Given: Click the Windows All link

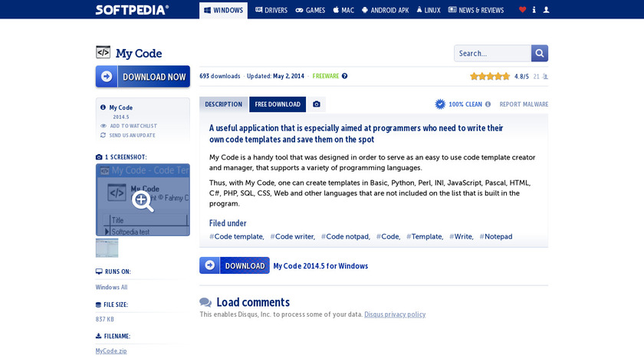Looking at the screenshot, I should 111,287.
